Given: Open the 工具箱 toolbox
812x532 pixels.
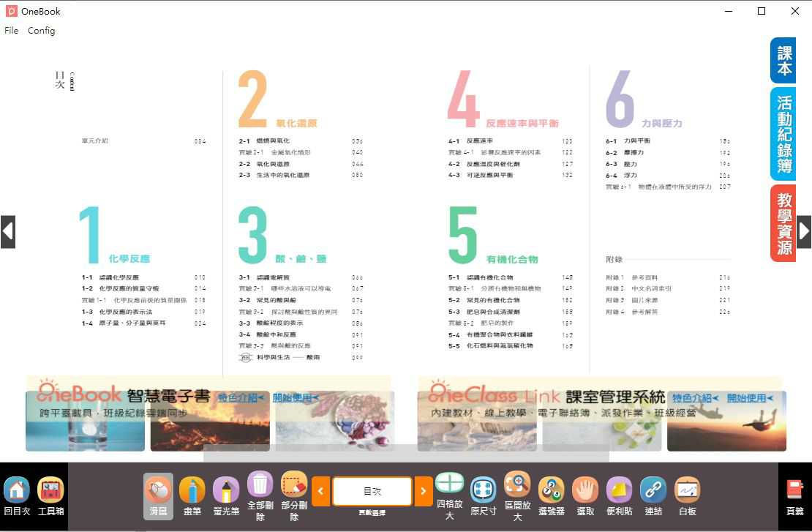Looking at the screenshot, I should tap(50, 495).
